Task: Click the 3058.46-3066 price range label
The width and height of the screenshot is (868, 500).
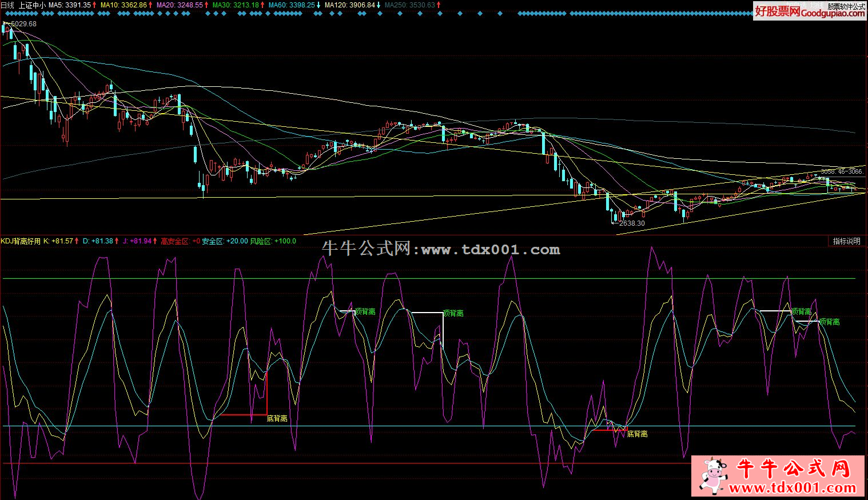Action: [x=842, y=171]
